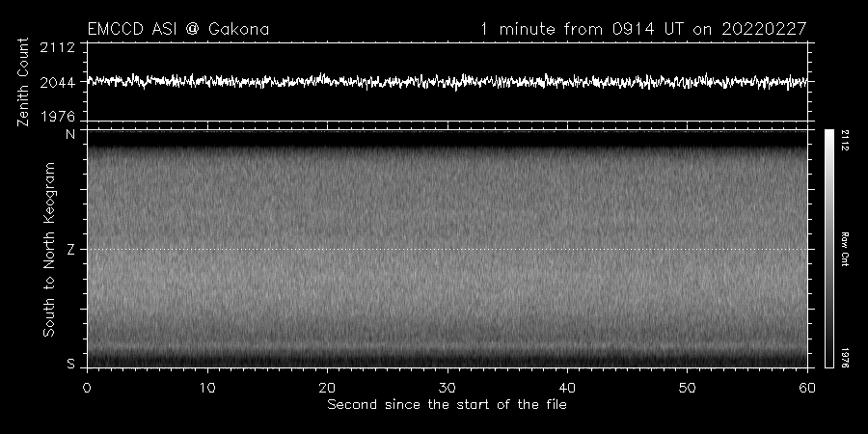This screenshot has width=868, height=434.
Task: Click the '0' tick label on the time axis
Action: (x=87, y=388)
